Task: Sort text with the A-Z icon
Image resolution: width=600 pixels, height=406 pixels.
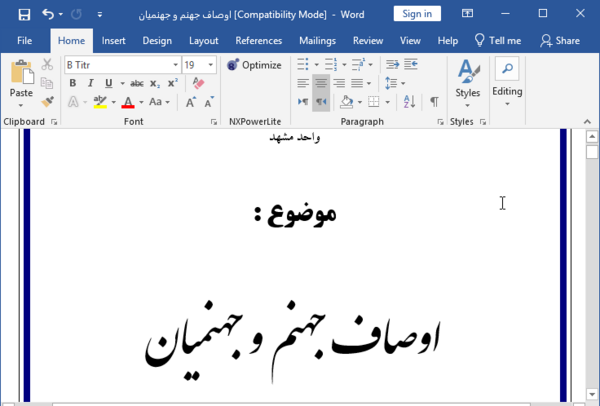Action: pyautogui.click(x=409, y=102)
